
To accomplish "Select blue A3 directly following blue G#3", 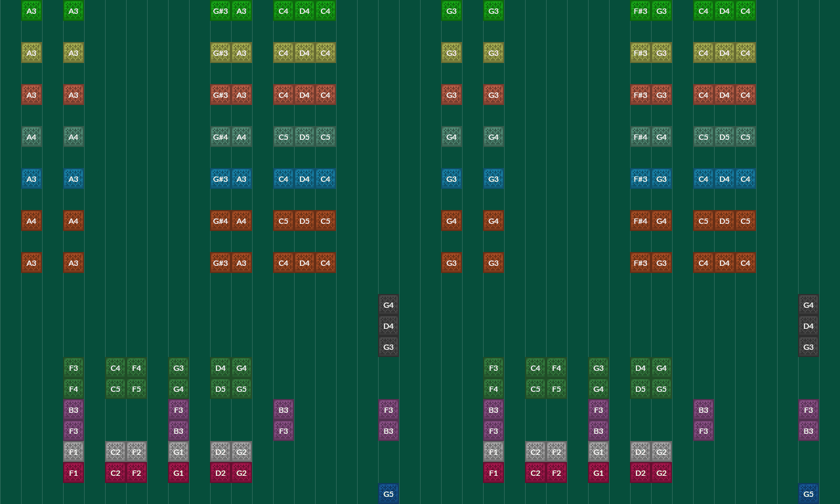I will coord(241,178).
